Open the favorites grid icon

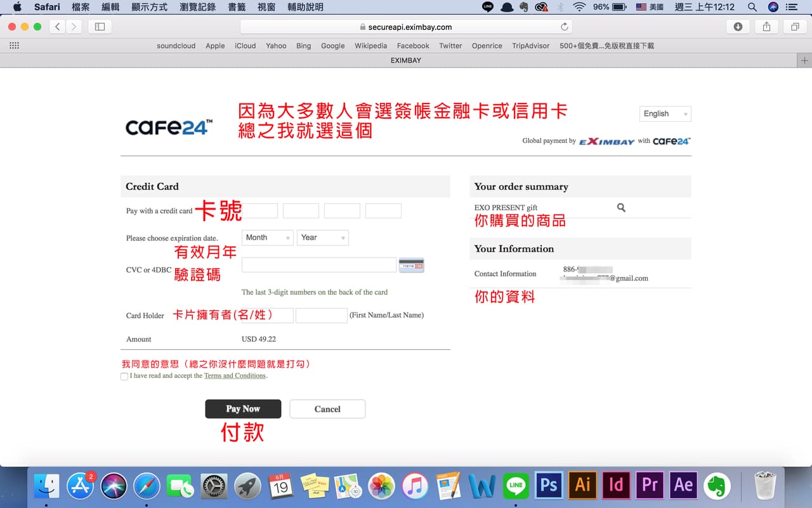[x=14, y=46]
